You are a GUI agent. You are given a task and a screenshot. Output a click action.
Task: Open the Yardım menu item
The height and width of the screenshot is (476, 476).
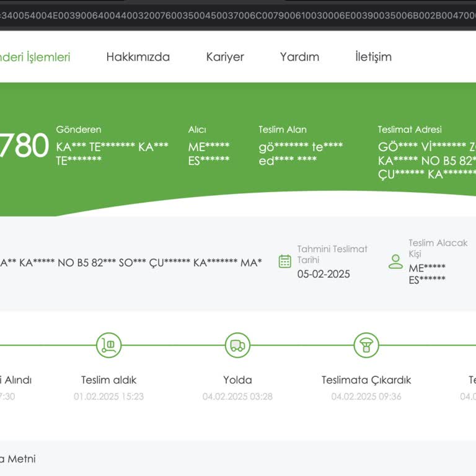click(x=299, y=57)
